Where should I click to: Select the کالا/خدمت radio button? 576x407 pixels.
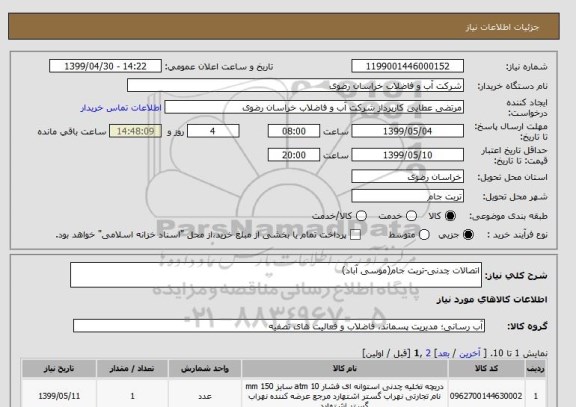pyautogui.click(x=361, y=216)
